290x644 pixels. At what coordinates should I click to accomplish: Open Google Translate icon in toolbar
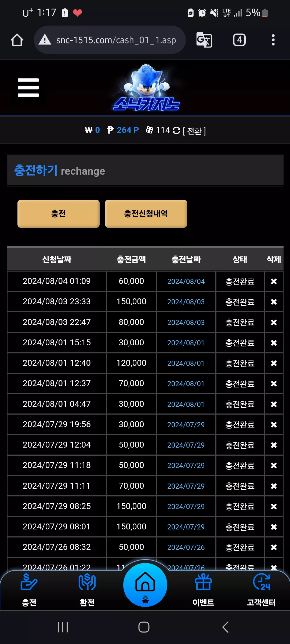[204, 40]
